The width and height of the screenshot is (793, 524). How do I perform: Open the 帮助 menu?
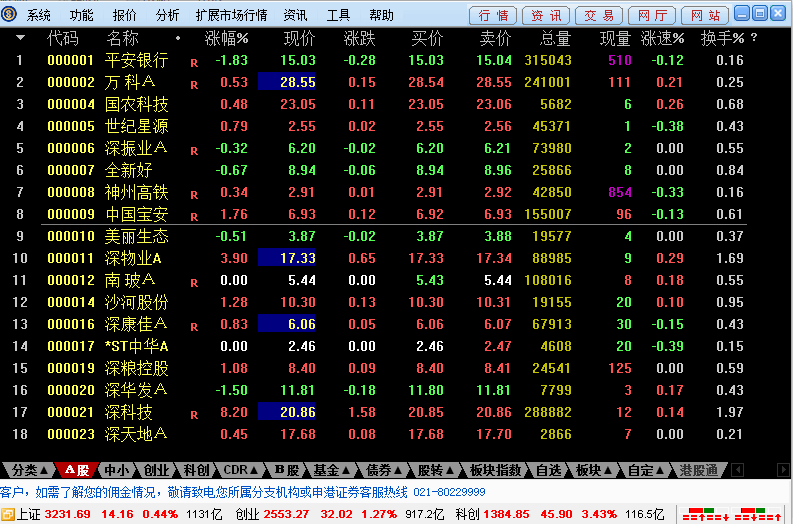click(x=381, y=15)
